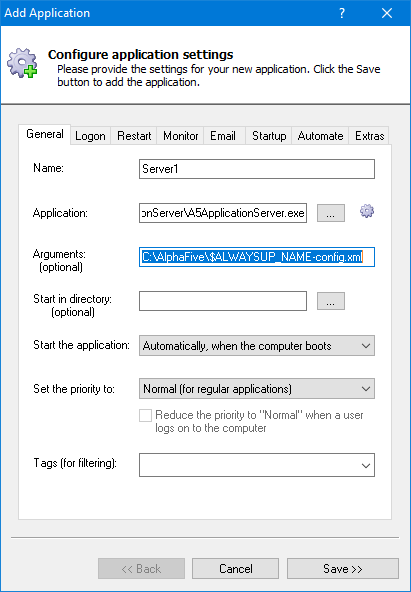
Task: Open the Startup tab
Action: (269, 136)
